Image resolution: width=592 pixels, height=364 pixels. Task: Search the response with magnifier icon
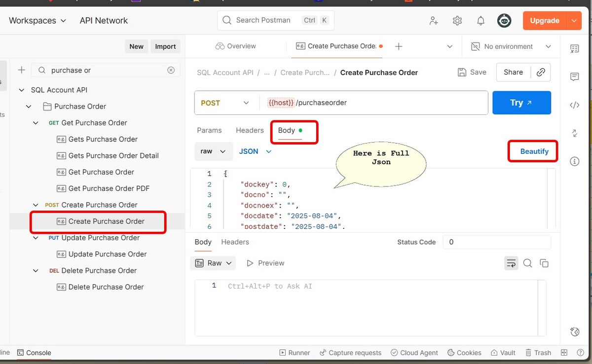527,263
